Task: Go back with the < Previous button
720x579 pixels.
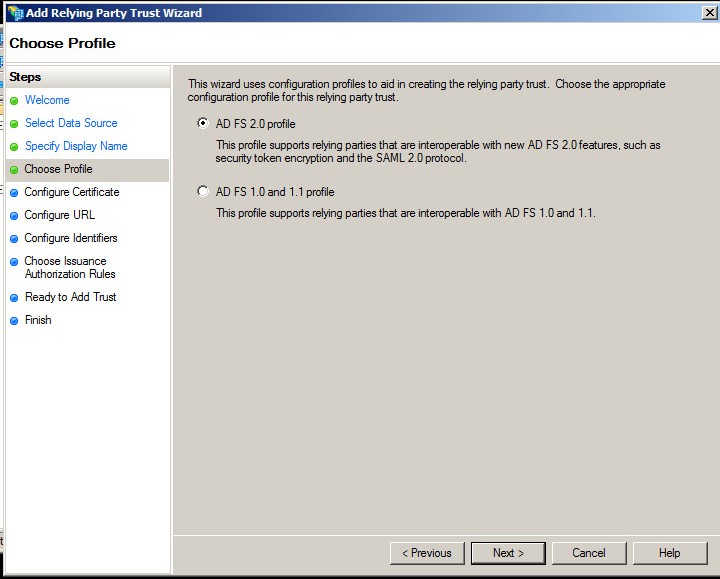Action: click(x=427, y=553)
